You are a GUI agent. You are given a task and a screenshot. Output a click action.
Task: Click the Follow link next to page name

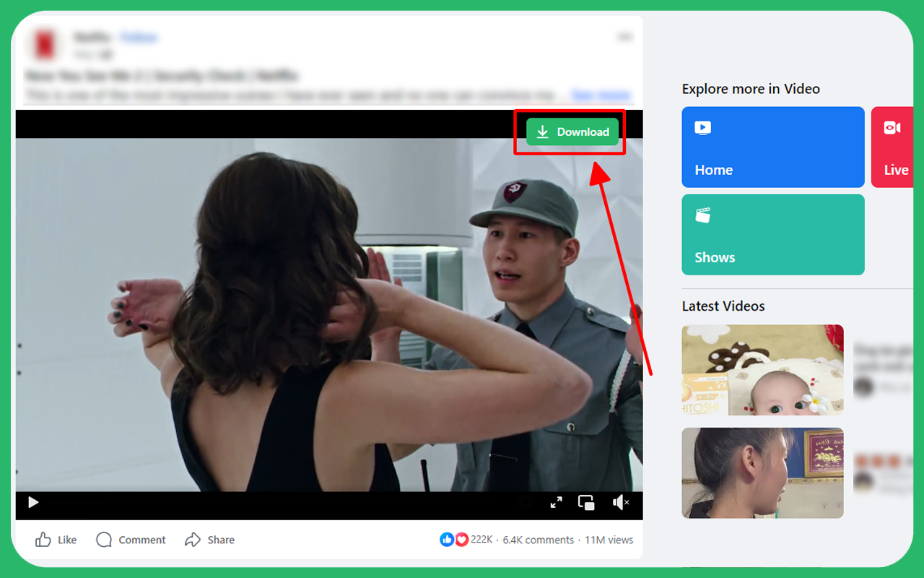pos(139,37)
